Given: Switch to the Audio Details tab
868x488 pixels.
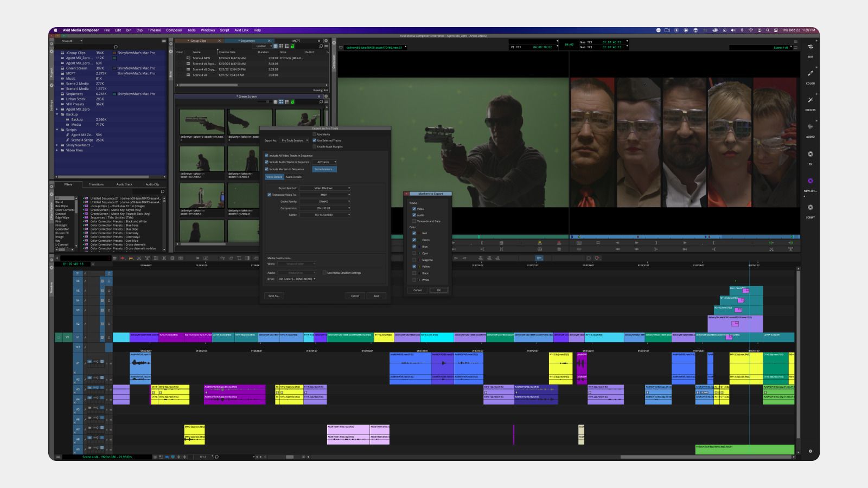Looking at the screenshot, I should 293,177.
